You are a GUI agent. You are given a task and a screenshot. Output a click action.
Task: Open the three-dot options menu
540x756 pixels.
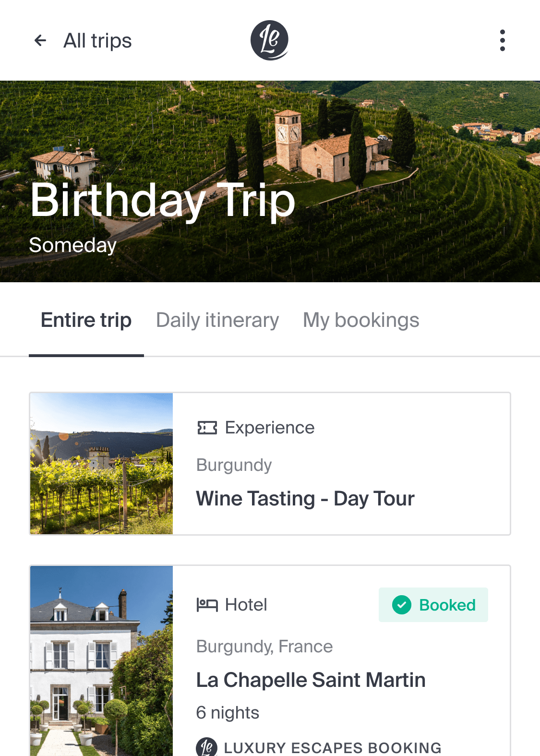pyautogui.click(x=502, y=40)
